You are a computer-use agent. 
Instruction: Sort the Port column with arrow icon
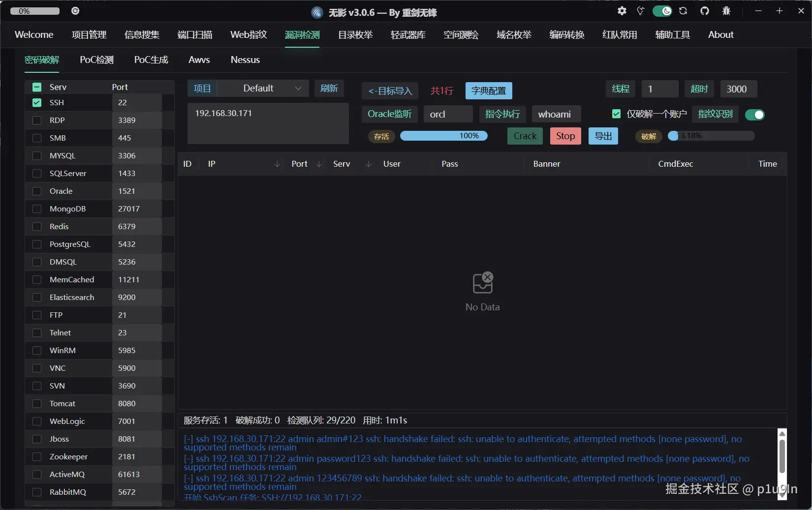pos(319,164)
